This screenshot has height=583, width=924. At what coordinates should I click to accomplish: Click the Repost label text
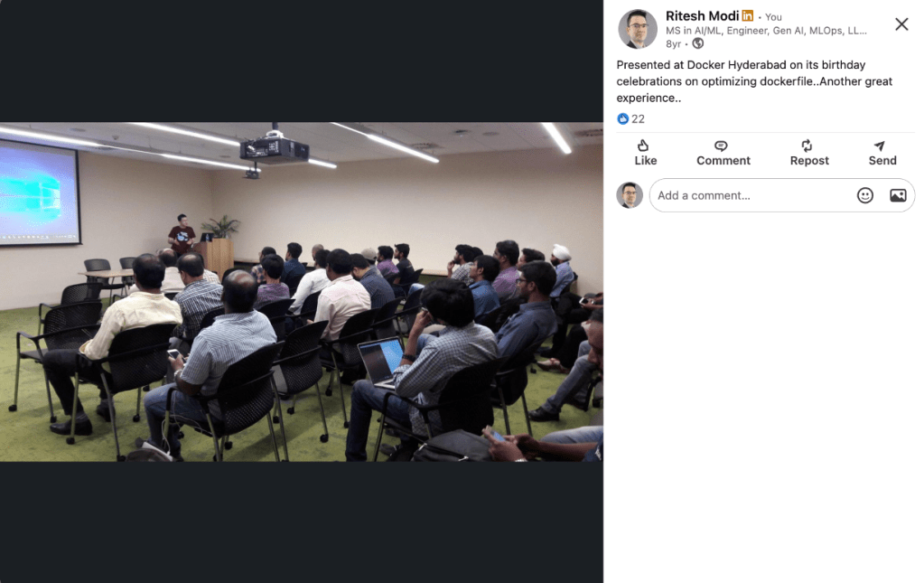click(809, 160)
